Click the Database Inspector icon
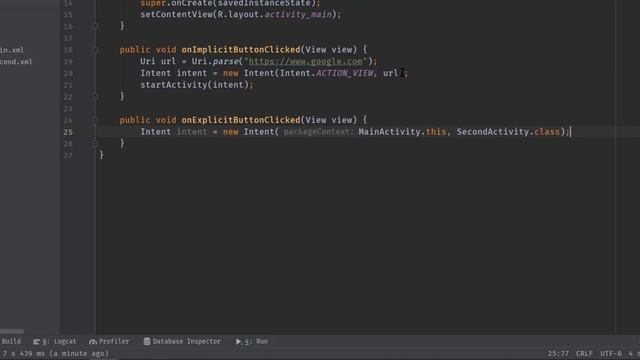The height and width of the screenshot is (360, 640). (x=147, y=341)
